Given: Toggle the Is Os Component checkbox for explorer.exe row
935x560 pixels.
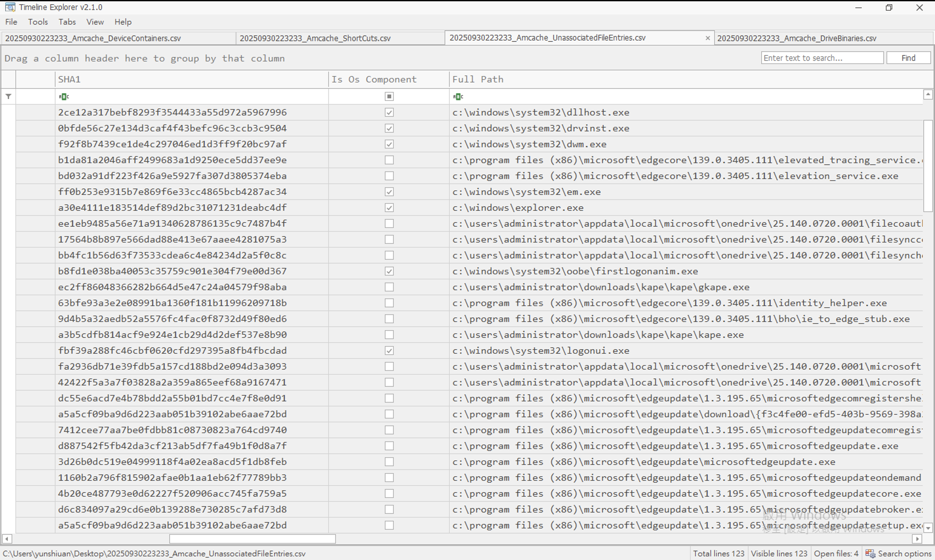Looking at the screenshot, I should click(x=389, y=208).
